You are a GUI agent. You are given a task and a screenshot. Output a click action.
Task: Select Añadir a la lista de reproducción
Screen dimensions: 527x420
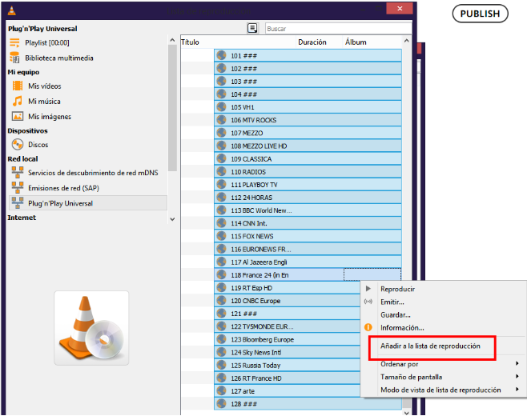[x=430, y=346]
